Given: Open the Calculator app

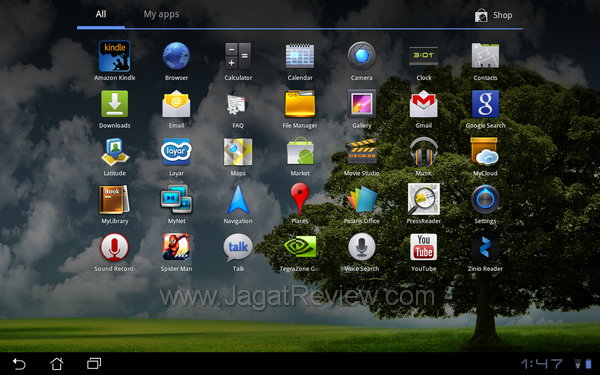Looking at the screenshot, I should point(238,56).
